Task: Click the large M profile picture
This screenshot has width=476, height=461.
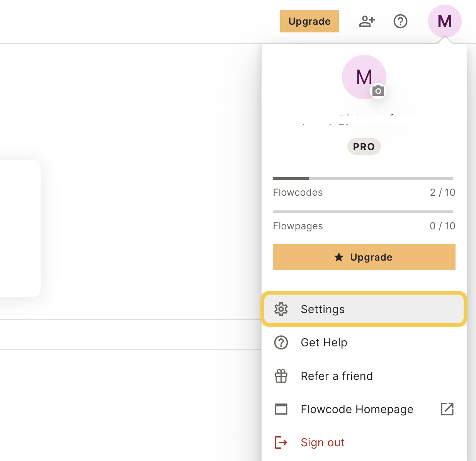Action: coord(364,77)
